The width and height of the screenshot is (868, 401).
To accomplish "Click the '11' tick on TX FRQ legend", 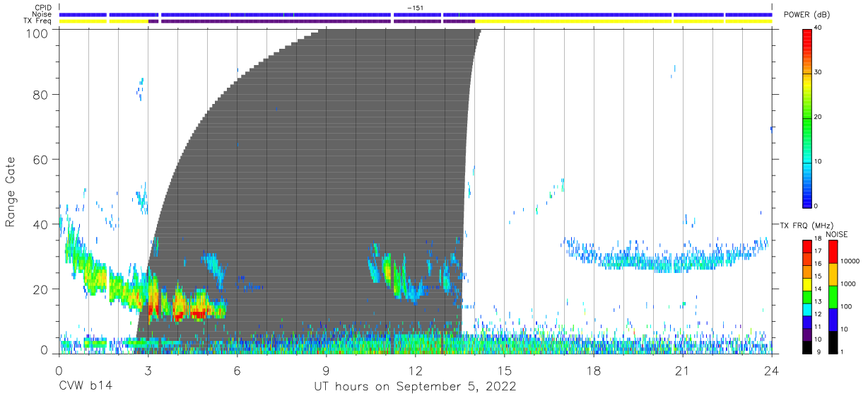I will (x=818, y=327).
